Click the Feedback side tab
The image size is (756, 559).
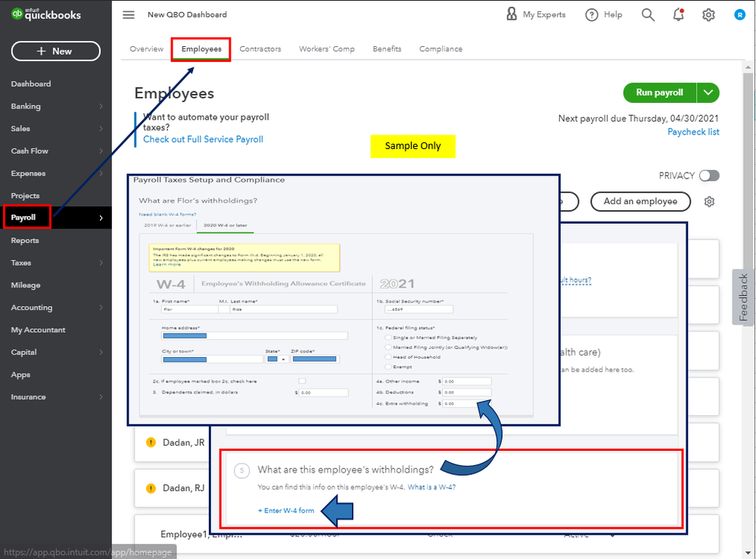coord(742,297)
